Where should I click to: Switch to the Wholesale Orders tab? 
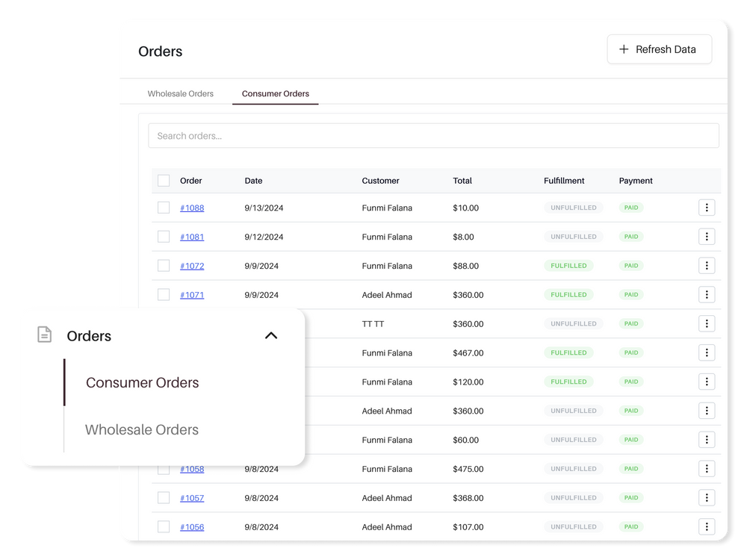tap(180, 94)
